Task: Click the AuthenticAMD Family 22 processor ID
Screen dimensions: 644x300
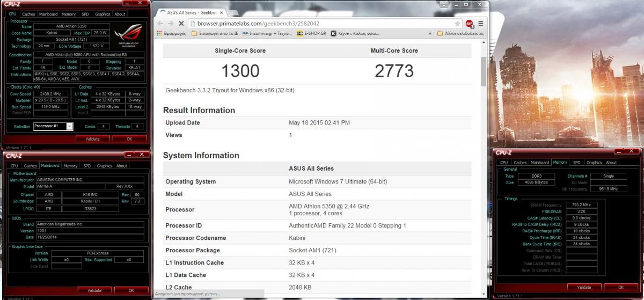Action: coord(347,225)
